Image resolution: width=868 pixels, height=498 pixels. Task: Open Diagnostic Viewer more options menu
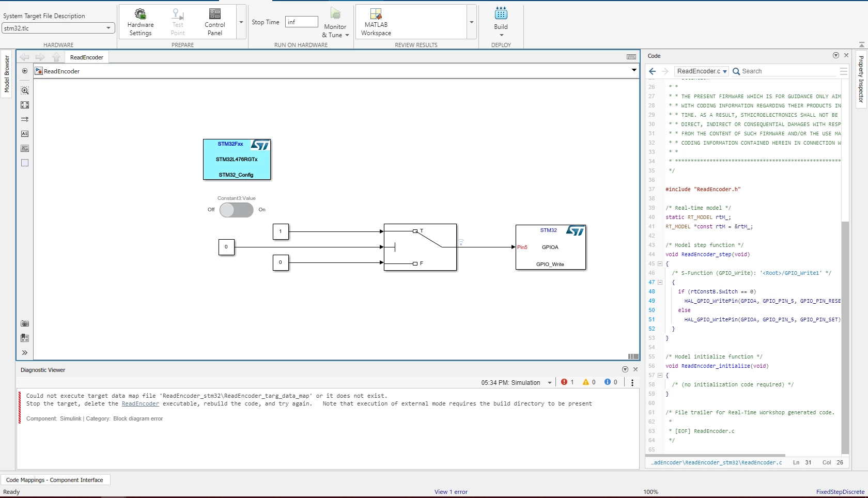(632, 383)
